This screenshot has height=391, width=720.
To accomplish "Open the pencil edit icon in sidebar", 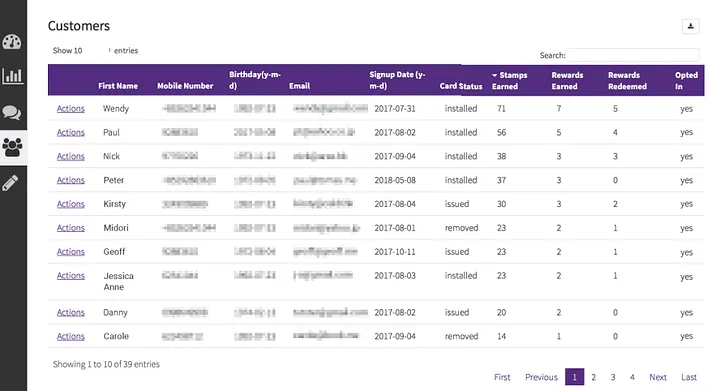I will (x=11, y=183).
